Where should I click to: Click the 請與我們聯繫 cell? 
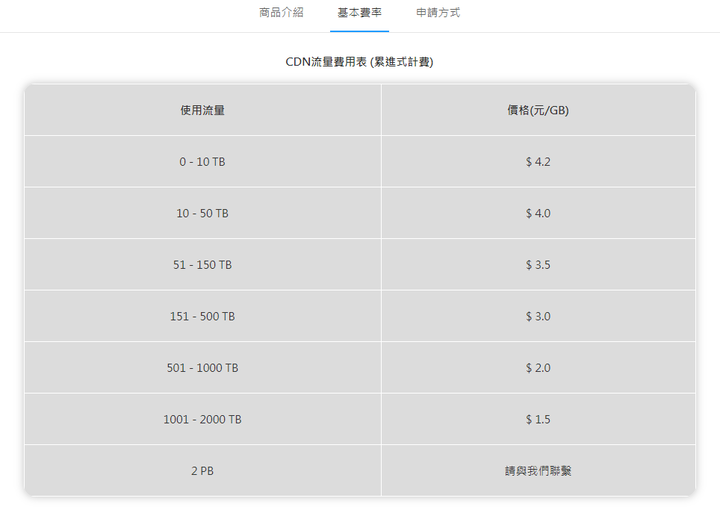click(x=538, y=471)
